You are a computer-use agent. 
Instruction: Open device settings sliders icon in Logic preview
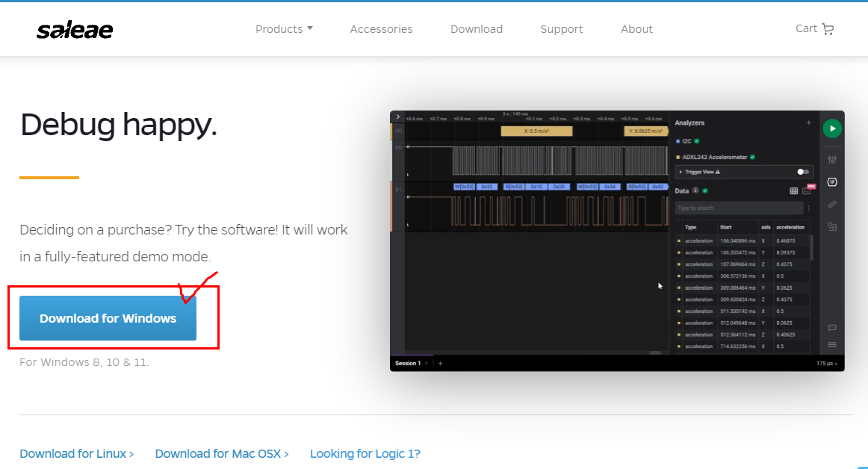coord(832,160)
